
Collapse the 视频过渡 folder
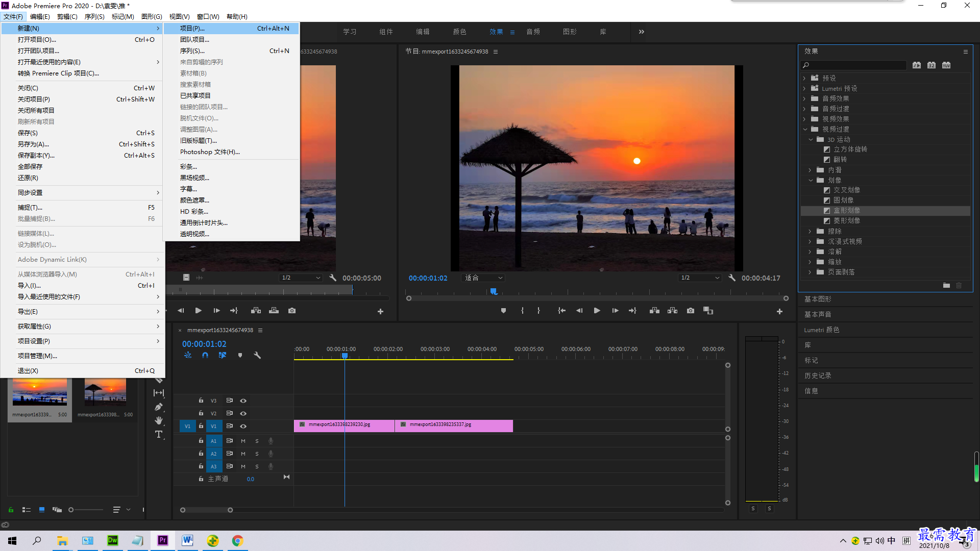(x=804, y=130)
